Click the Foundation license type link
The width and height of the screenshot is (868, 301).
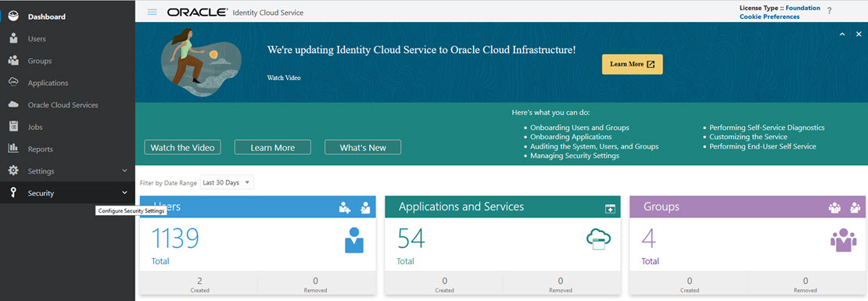(803, 9)
